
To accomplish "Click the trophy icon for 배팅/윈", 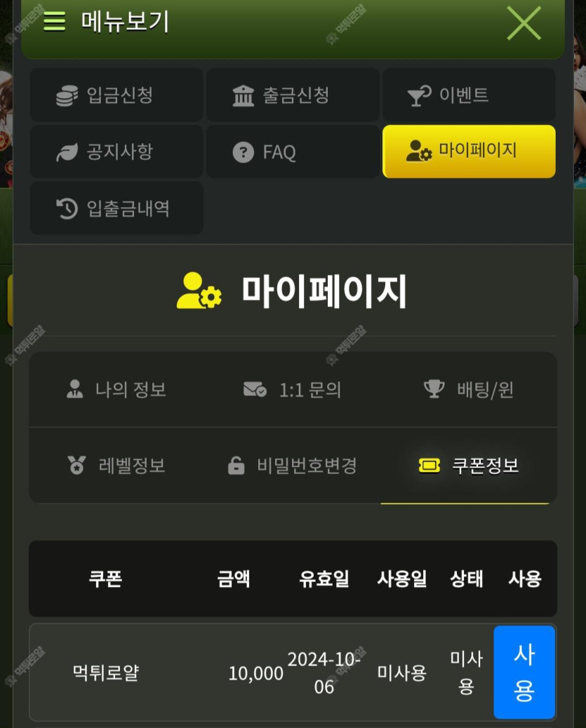I will click(434, 389).
